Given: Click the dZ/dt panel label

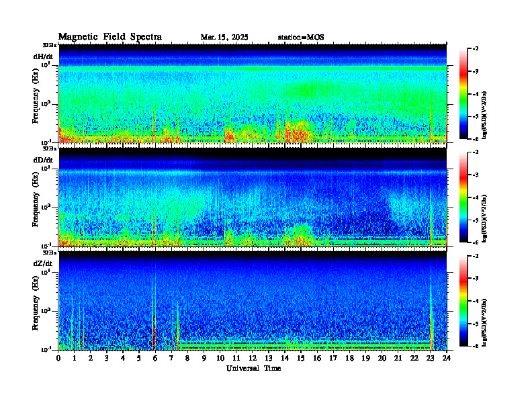Looking at the screenshot, I should coord(43,263).
